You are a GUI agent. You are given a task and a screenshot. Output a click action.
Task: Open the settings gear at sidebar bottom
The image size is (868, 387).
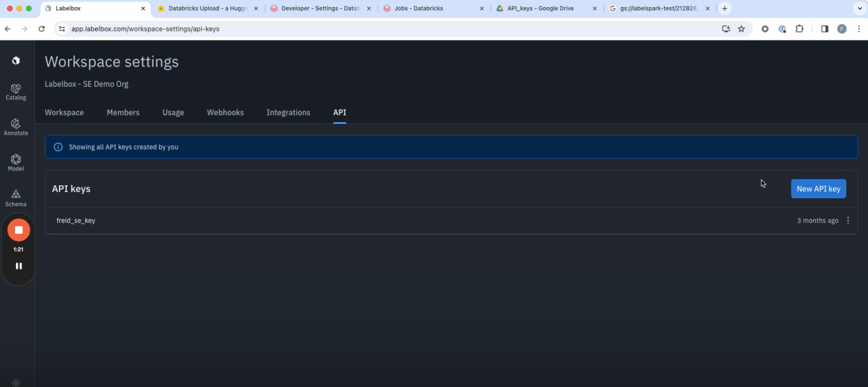[16, 383]
